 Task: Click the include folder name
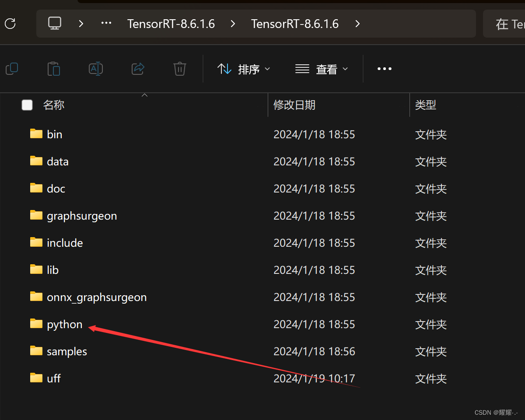[65, 243]
